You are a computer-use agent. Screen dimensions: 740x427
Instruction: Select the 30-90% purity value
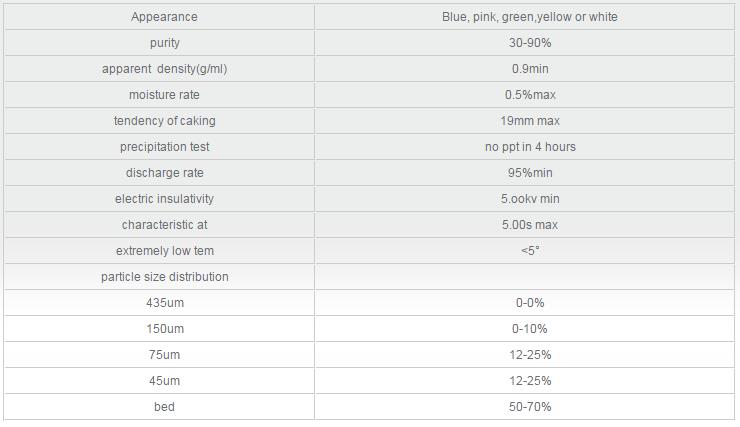tap(530, 43)
